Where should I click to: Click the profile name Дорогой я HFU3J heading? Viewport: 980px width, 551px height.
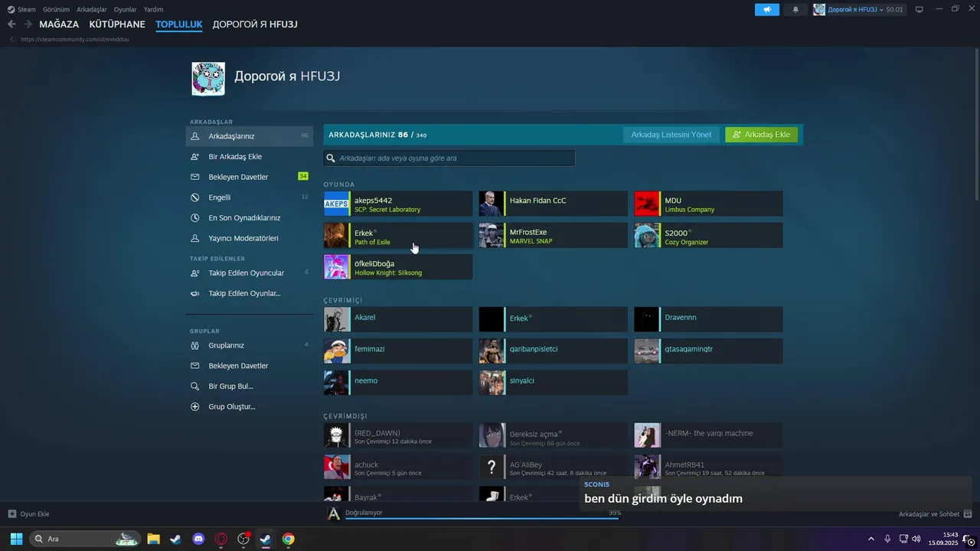pyautogui.click(x=287, y=77)
